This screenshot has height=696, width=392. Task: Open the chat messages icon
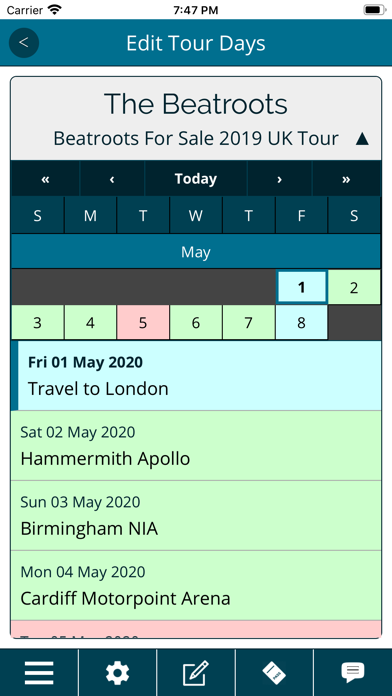353,672
